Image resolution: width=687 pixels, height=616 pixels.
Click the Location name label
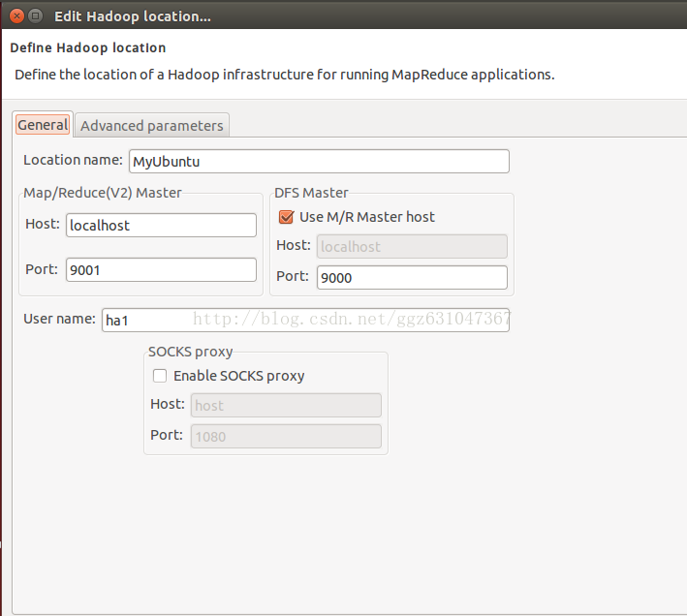tap(73, 160)
